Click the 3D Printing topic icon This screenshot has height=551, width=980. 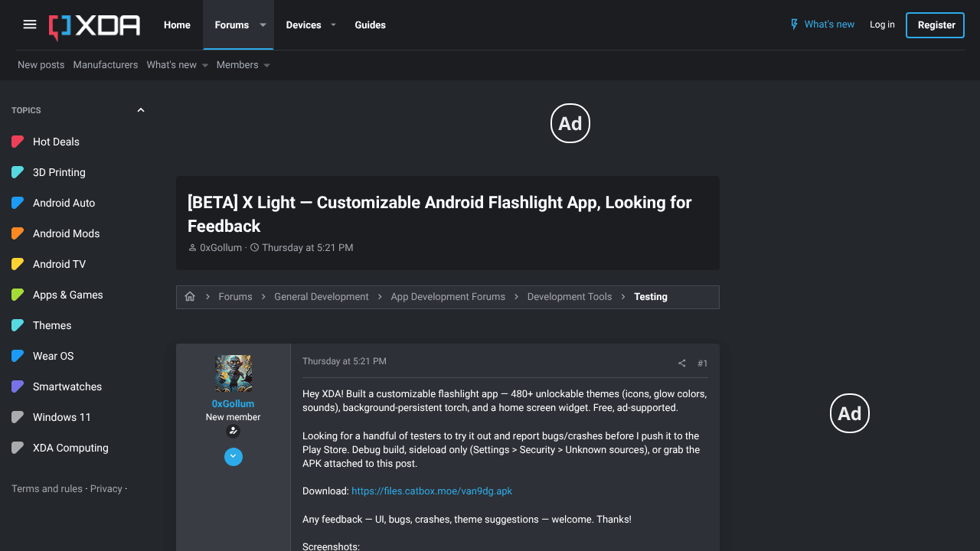(x=18, y=172)
